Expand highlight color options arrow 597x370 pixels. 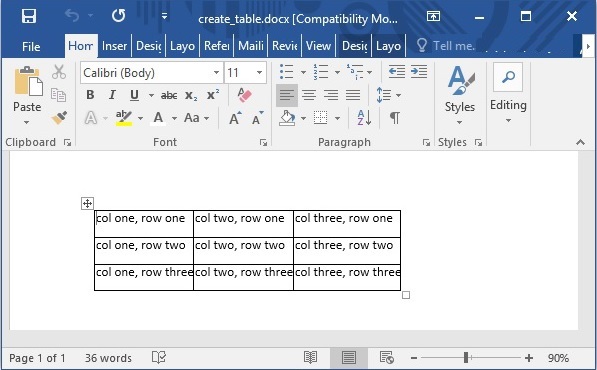pyautogui.click(x=140, y=118)
